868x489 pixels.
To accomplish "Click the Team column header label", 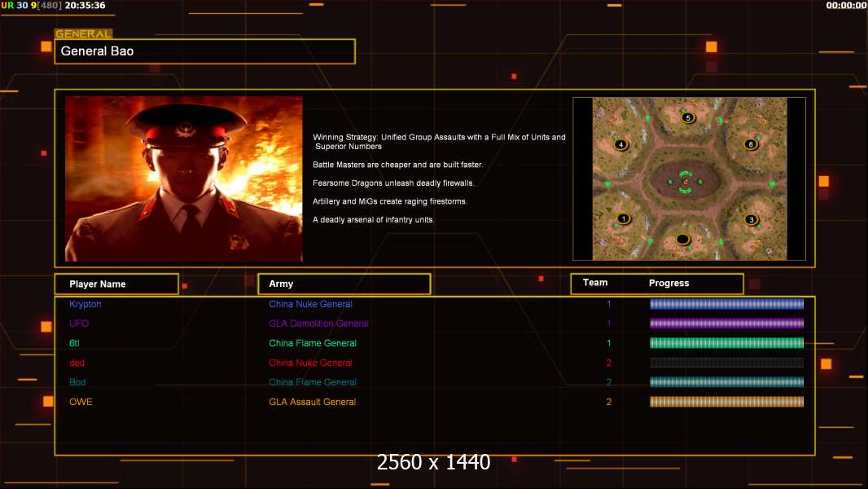I will (x=595, y=283).
